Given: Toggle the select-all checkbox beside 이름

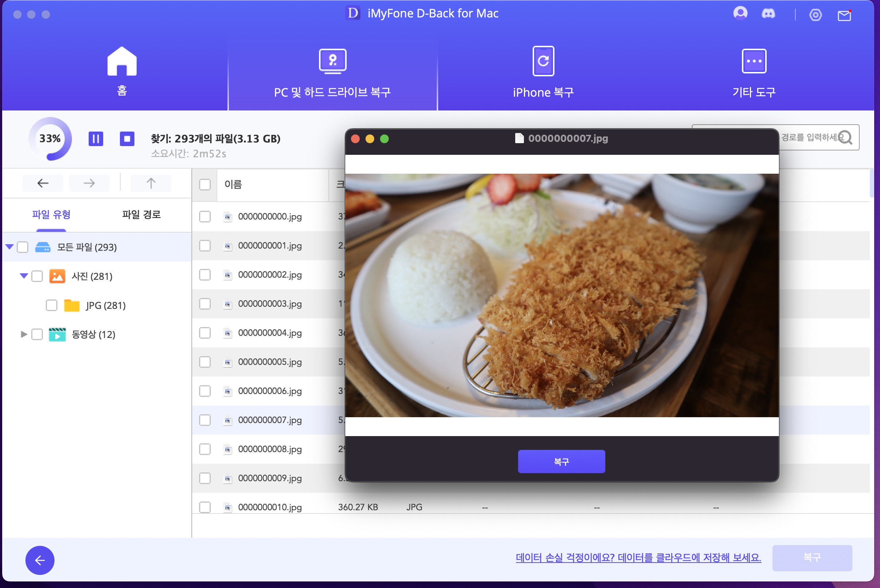Looking at the screenshot, I should (x=205, y=185).
